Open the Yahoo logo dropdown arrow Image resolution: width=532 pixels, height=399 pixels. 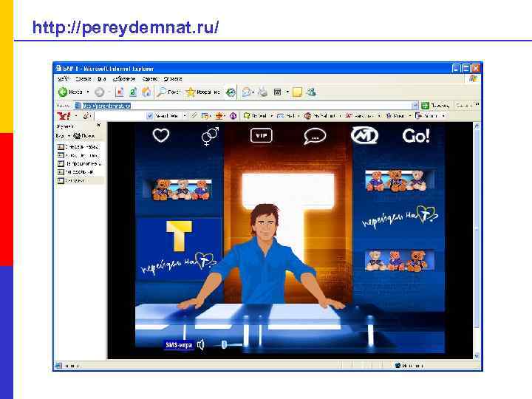(x=75, y=116)
